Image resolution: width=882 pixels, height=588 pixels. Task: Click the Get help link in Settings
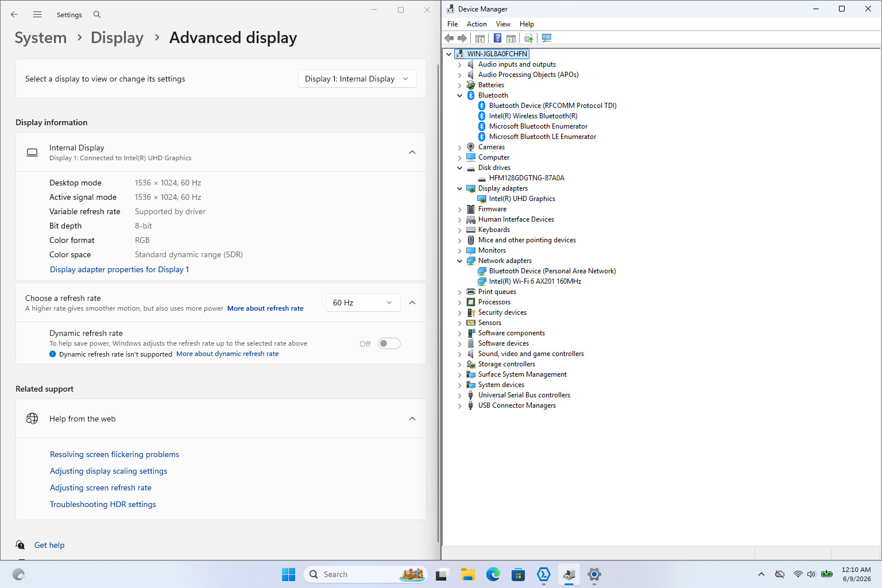pyautogui.click(x=49, y=545)
